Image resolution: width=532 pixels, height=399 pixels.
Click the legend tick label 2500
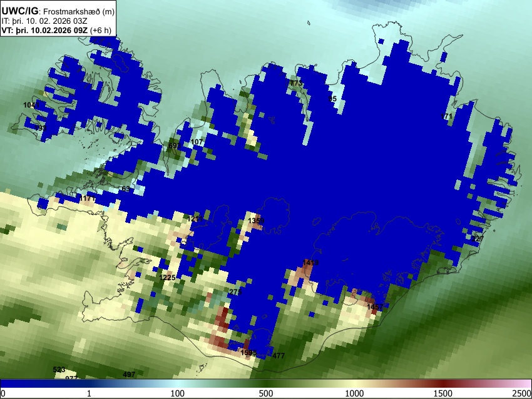pos(523,393)
